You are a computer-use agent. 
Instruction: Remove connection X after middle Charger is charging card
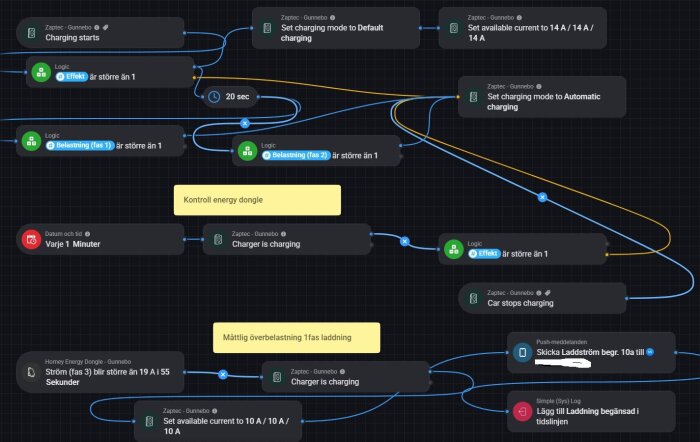[404, 242]
